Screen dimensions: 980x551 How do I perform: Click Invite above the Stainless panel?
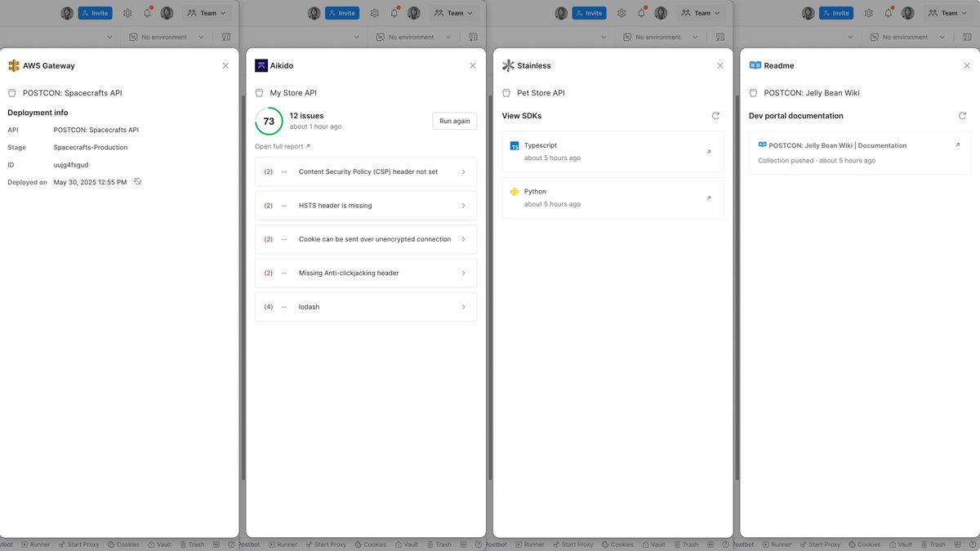pyautogui.click(x=589, y=13)
